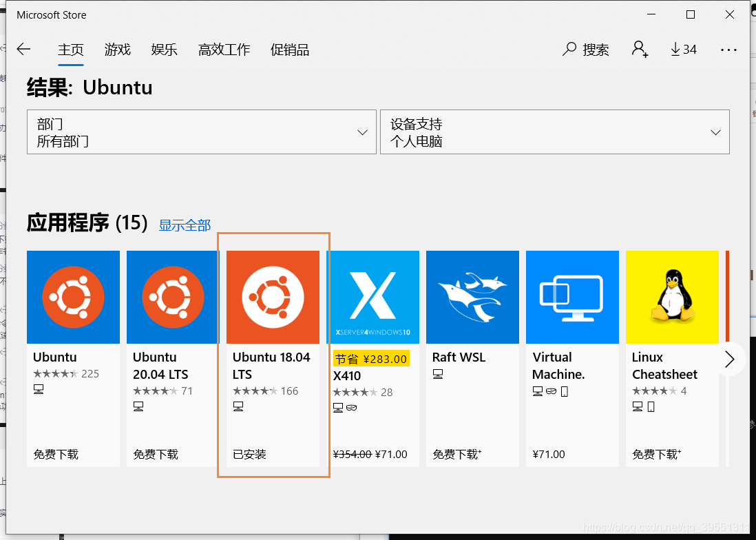Viewport: 756px width, 540px height.
Task: Open downloads and updates (34)
Action: click(684, 49)
